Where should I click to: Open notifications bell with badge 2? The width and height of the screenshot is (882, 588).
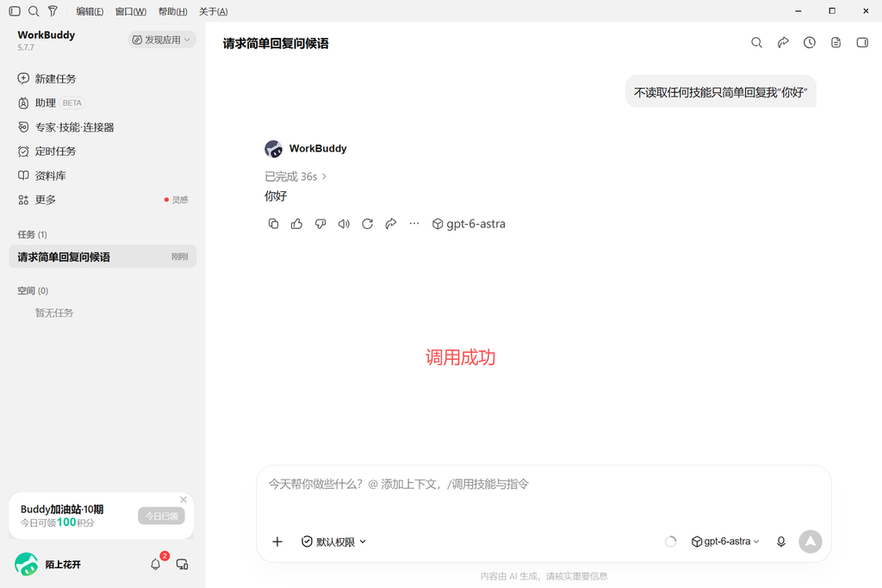click(x=157, y=564)
